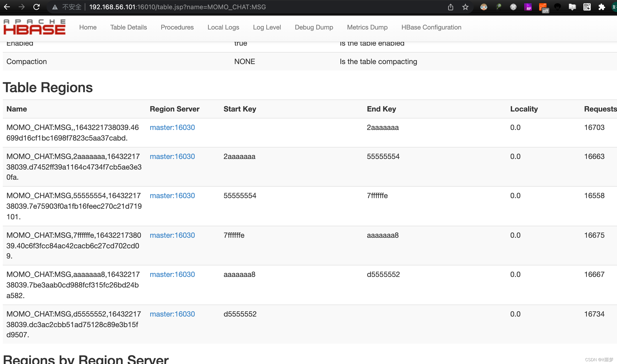Open Local Logs in the navbar
The height and width of the screenshot is (364, 617).
(x=223, y=27)
